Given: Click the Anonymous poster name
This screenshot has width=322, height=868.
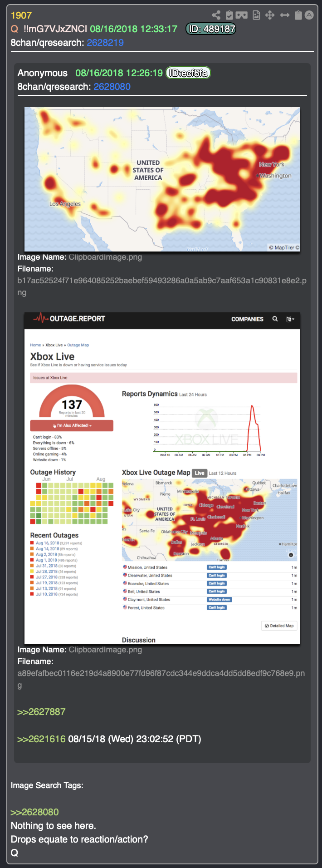Looking at the screenshot, I should click(43, 73).
